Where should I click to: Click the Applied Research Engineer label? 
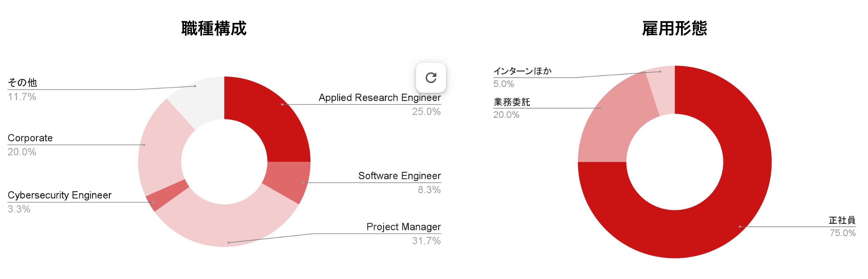point(379,97)
